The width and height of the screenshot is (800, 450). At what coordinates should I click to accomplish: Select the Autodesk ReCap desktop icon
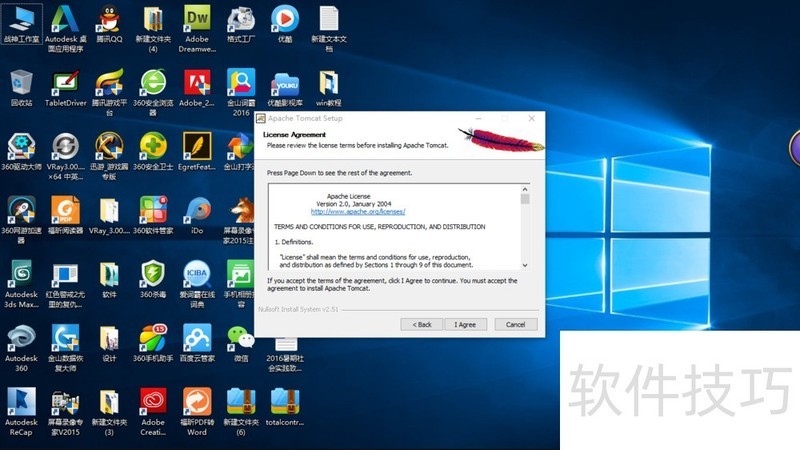coord(21,412)
